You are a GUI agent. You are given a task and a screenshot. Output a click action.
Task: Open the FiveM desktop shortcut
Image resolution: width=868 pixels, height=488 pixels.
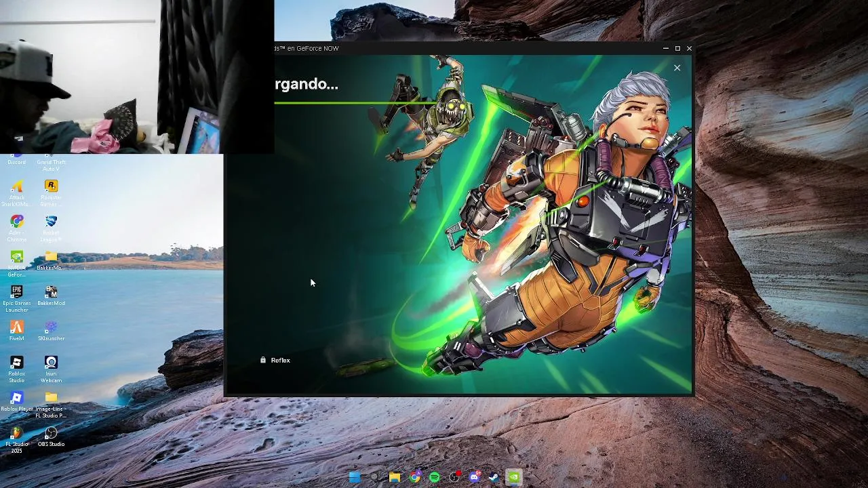point(17,331)
